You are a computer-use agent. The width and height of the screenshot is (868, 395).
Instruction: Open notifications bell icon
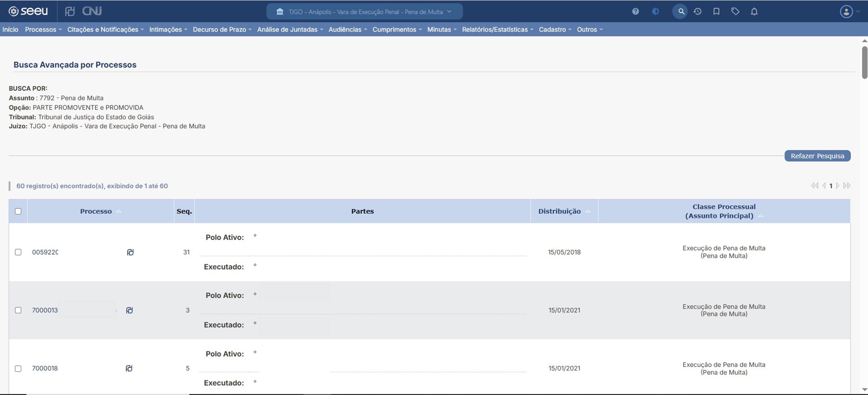tap(754, 11)
